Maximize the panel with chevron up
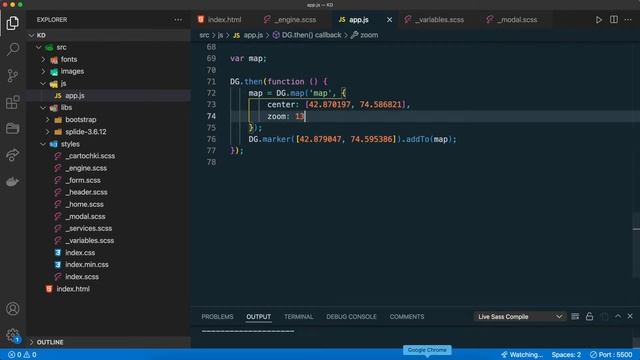Screen dimensions: 640x360 click(618, 316)
